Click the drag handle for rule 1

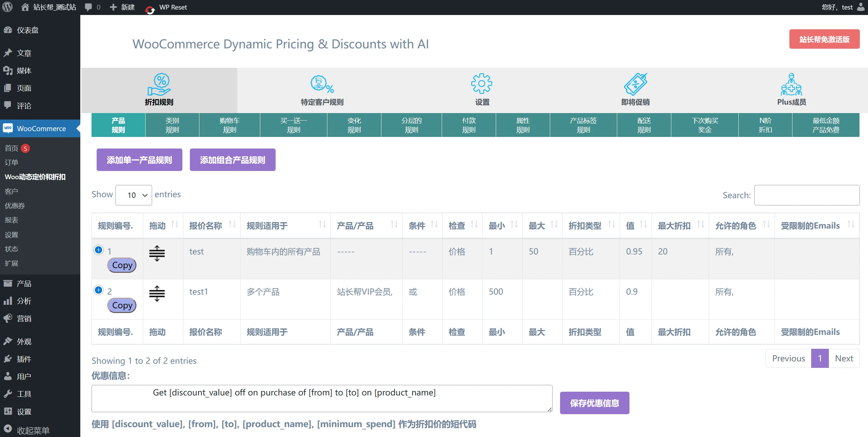point(157,253)
